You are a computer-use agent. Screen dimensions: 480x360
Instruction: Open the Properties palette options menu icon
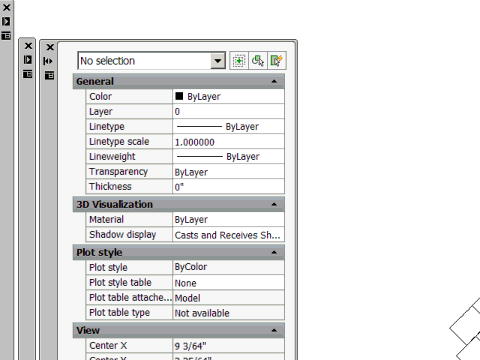tap(49, 75)
